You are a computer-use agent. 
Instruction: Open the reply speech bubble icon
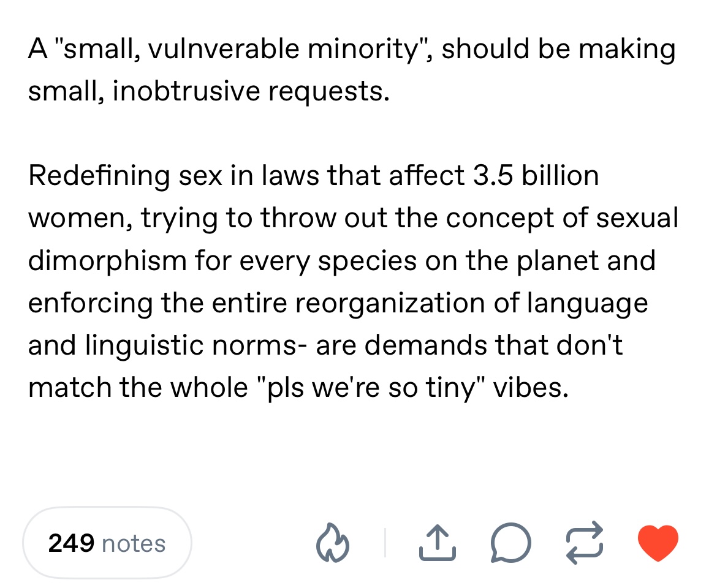pos(510,543)
